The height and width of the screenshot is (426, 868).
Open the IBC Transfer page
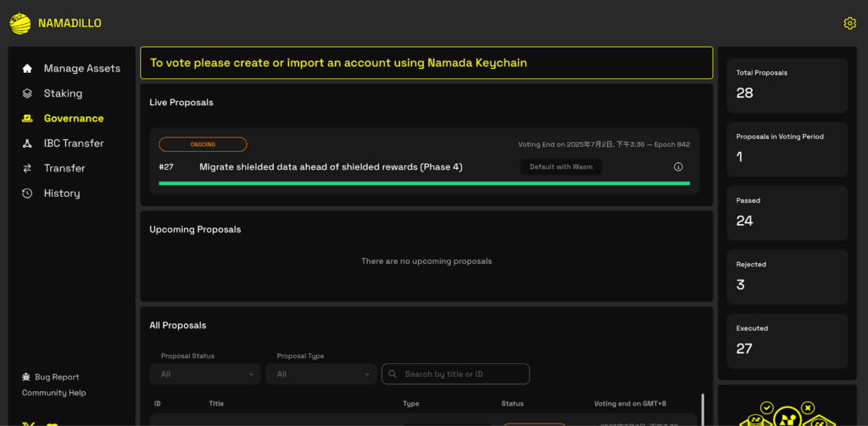click(x=72, y=143)
